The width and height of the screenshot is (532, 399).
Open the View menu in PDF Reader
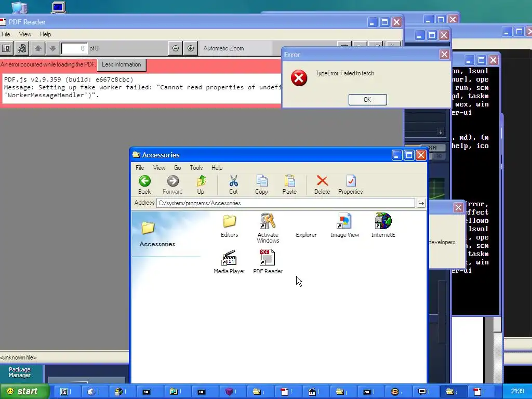25,34
